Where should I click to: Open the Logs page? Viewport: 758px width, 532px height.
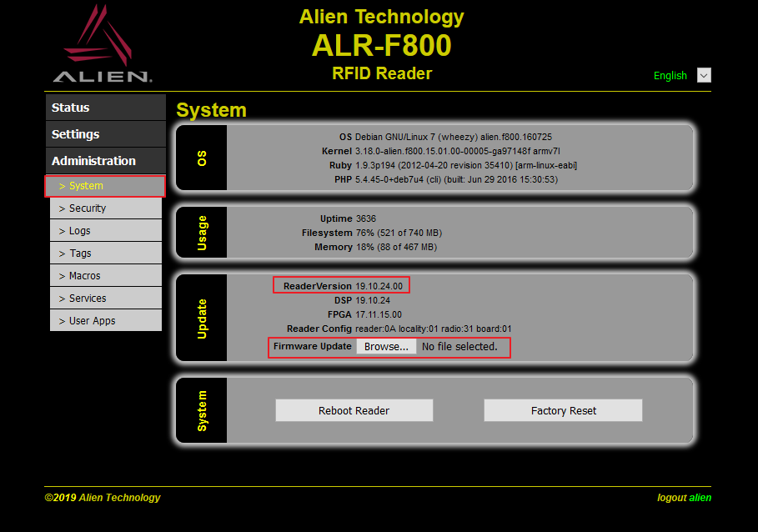click(x=106, y=231)
